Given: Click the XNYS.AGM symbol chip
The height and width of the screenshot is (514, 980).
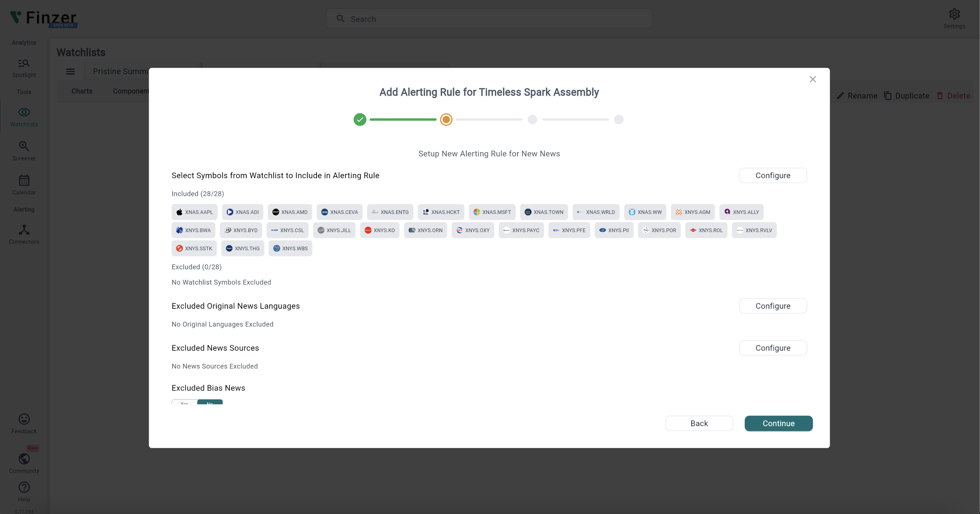Looking at the screenshot, I should click(692, 212).
